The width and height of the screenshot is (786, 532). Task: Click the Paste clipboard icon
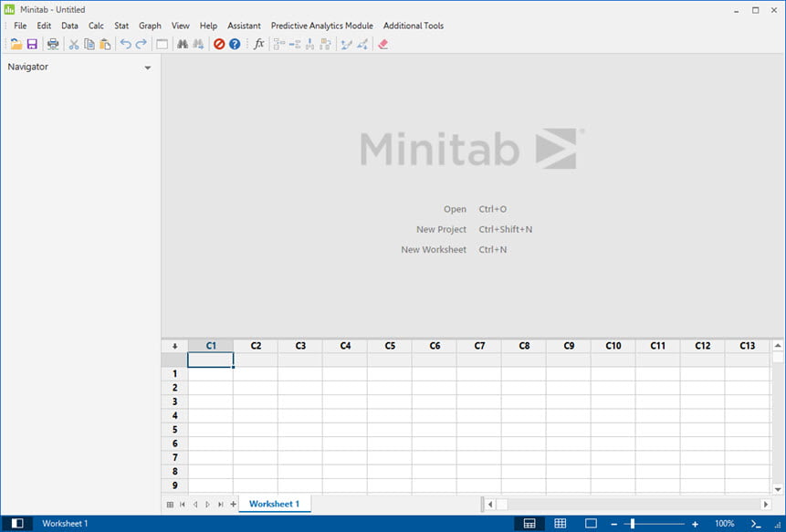105,44
